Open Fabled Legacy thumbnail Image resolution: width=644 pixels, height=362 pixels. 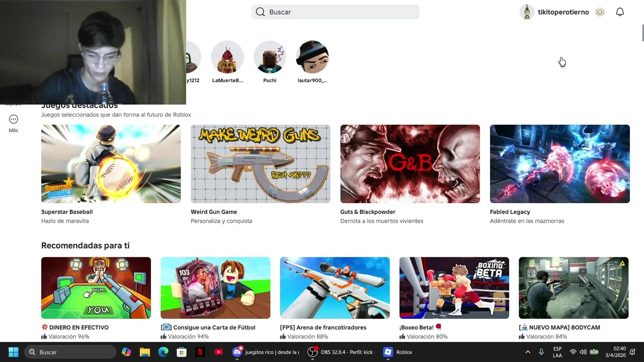click(x=560, y=164)
